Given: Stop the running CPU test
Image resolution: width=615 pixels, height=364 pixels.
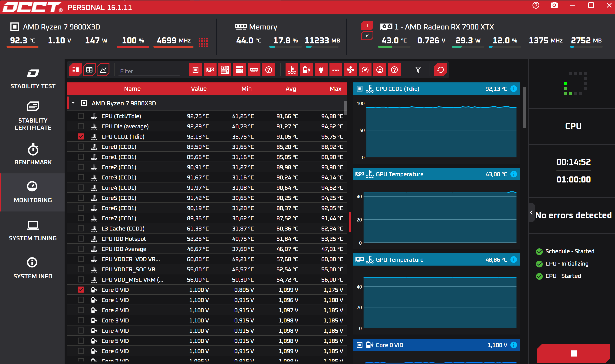Looking at the screenshot, I should pyautogui.click(x=573, y=353).
